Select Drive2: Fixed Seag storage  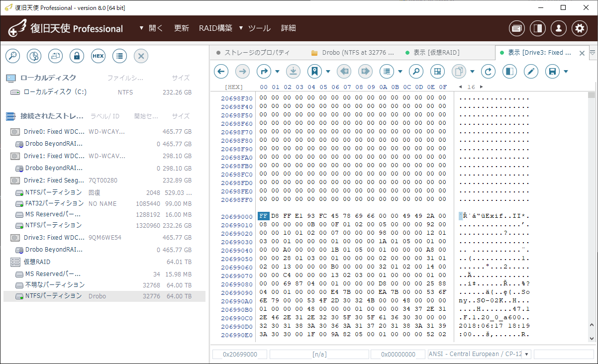104,180
